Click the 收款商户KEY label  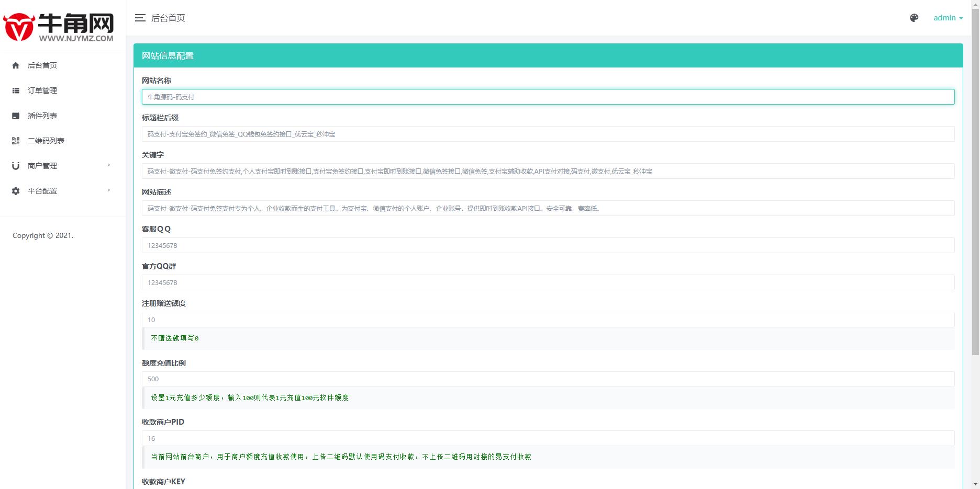click(x=163, y=482)
